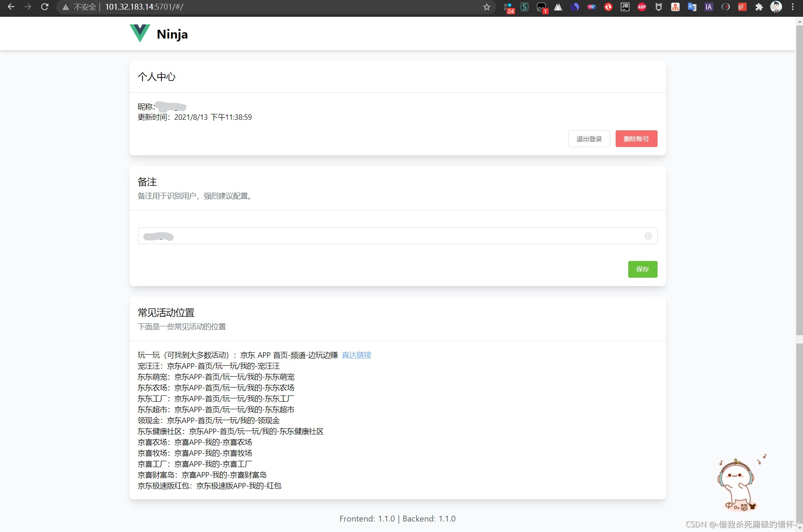Open the Chrome profile avatar

pos(776,7)
